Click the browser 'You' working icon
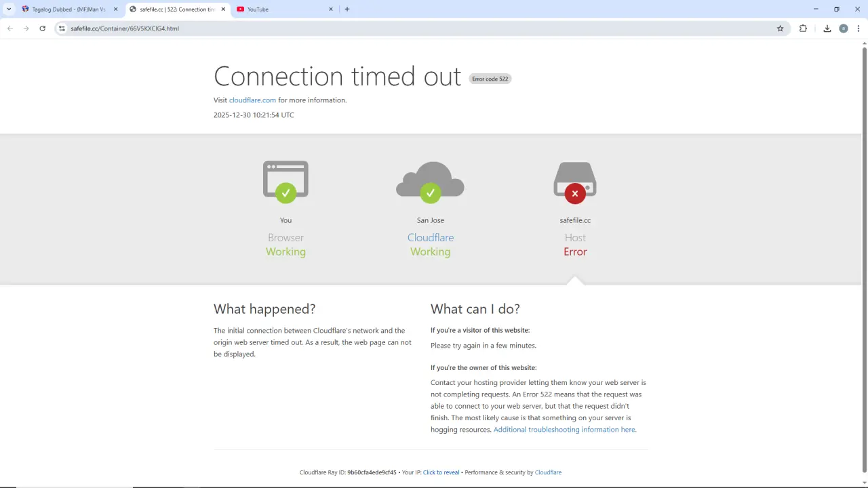The image size is (868, 488). pyautogui.click(x=285, y=182)
